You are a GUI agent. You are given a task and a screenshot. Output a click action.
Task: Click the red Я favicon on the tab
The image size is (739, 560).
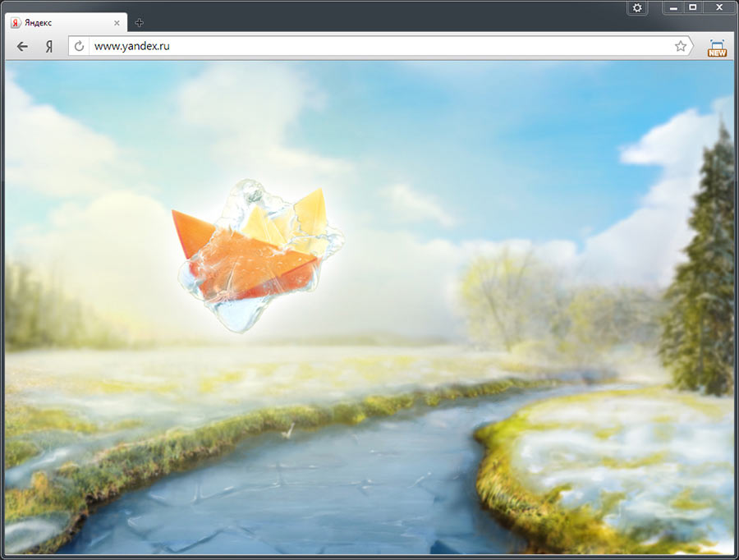16,22
